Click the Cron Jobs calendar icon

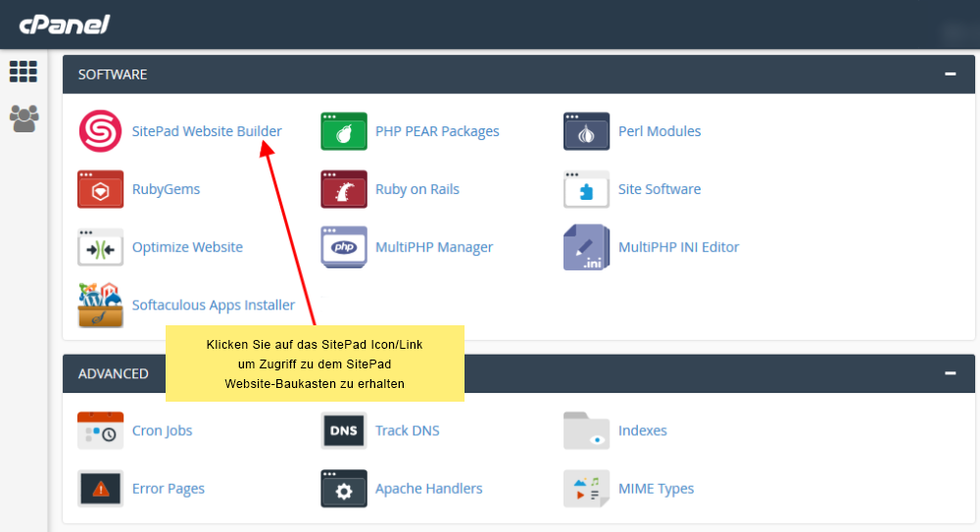click(x=100, y=430)
